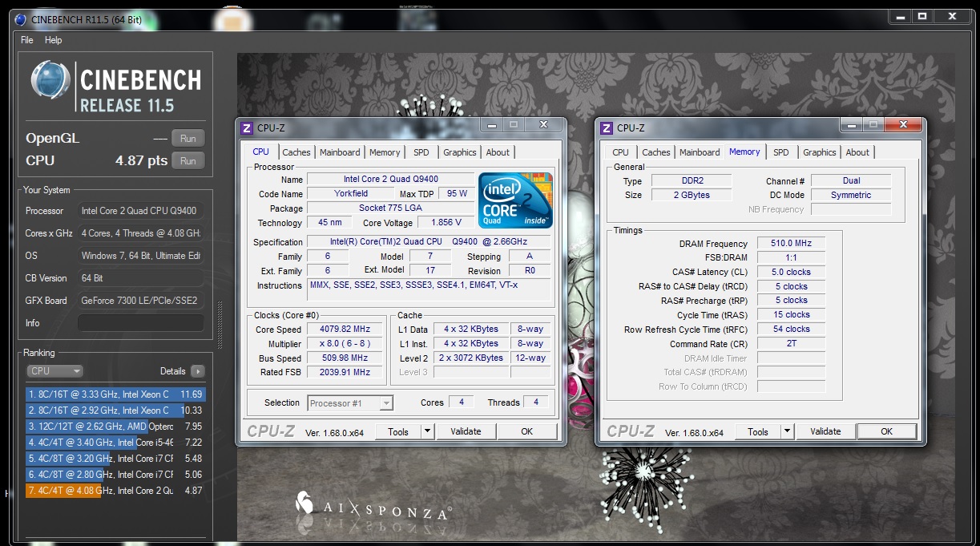Select highlighted ranking row 4C/4T @ 4.08 GHz
Viewport: 980px width, 546px height.
[x=116, y=491]
